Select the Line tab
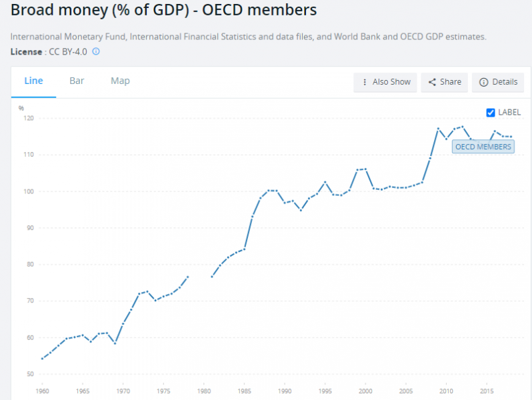This screenshot has height=400, width=532. tap(33, 81)
